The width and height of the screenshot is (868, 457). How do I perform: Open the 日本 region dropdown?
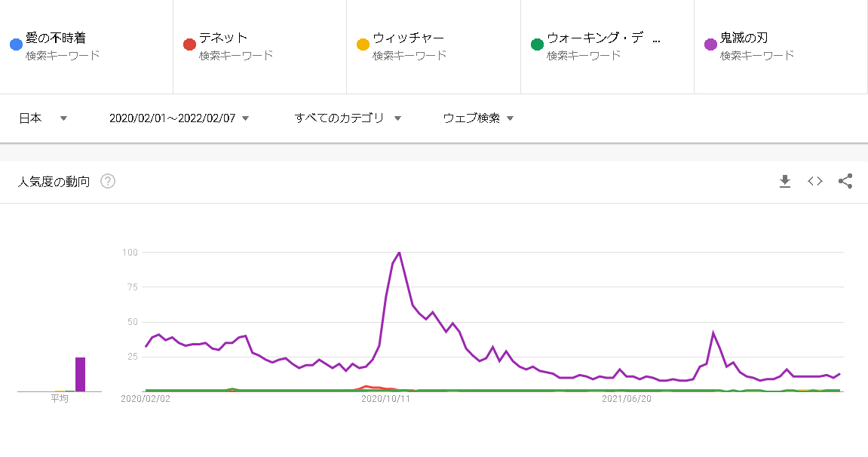(43, 118)
